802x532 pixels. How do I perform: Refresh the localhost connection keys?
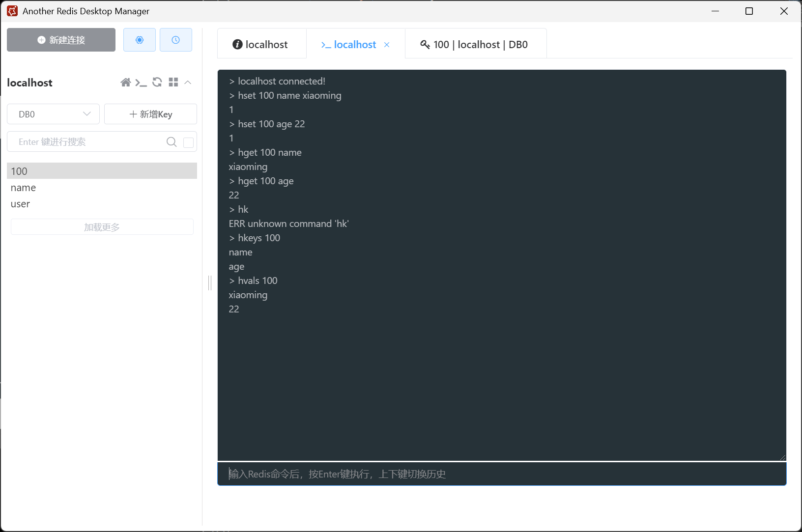[x=157, y=83]
